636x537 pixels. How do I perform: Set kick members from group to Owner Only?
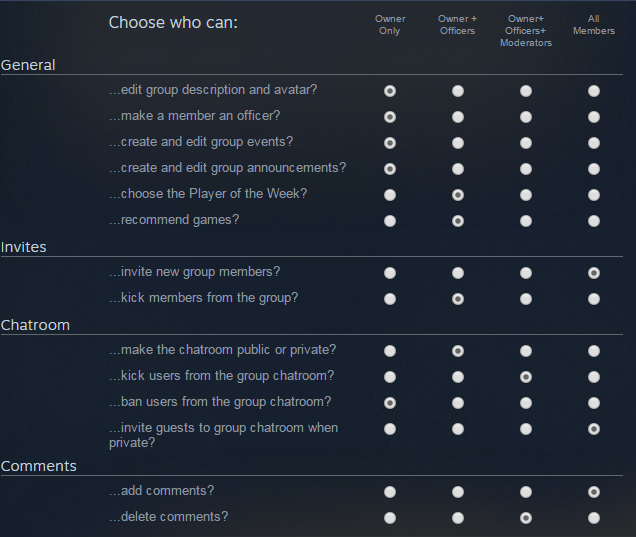coord(390,299)
